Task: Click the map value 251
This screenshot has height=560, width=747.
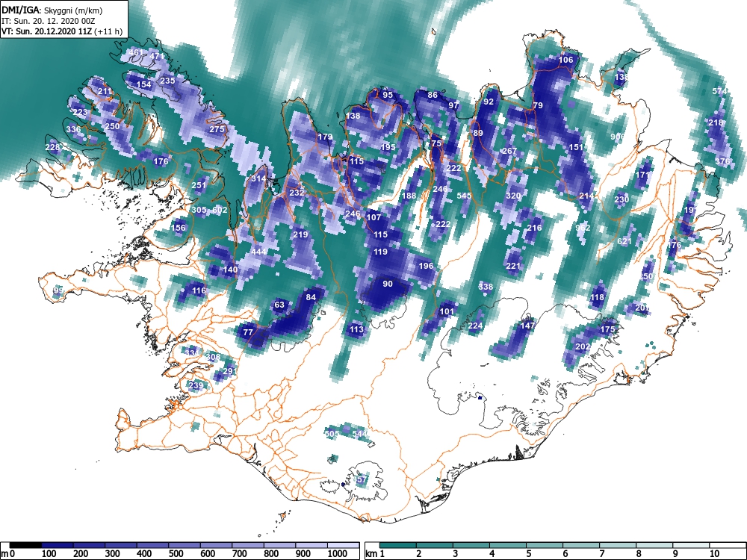Action: pos(199,186)
